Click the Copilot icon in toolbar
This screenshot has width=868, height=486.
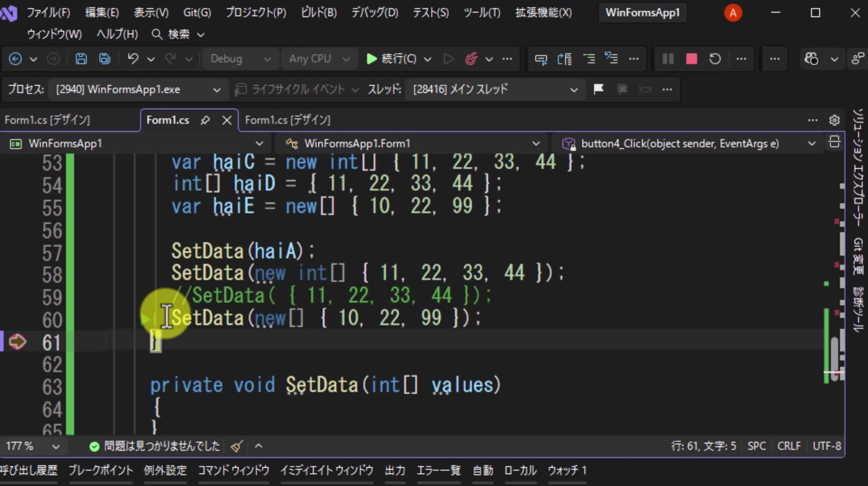point(811,59)
